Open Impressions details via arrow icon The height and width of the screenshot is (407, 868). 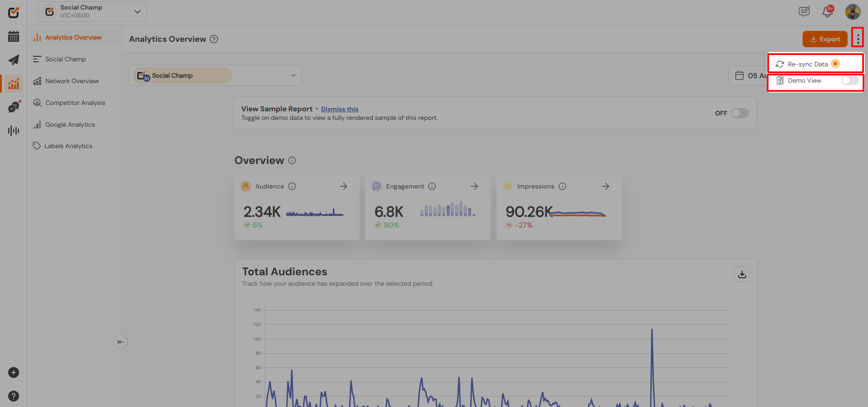(x=605, y=186)
